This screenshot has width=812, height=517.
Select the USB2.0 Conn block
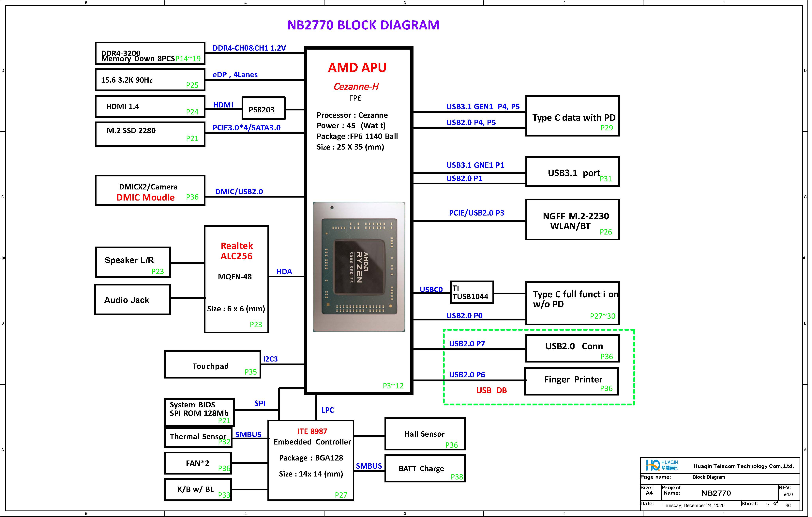coord(573,349)
